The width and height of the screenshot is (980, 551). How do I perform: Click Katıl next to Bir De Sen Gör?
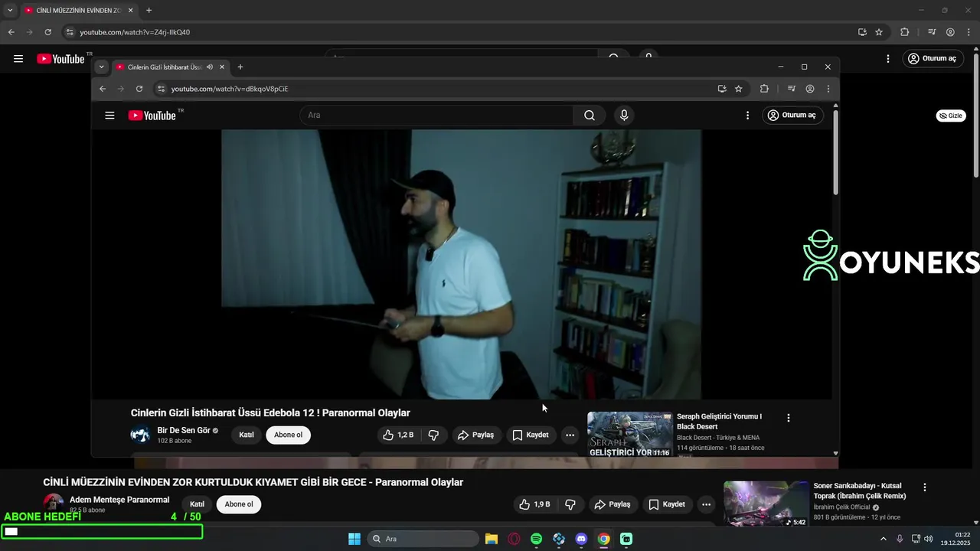pyautogui.click(x=247, y=435)
